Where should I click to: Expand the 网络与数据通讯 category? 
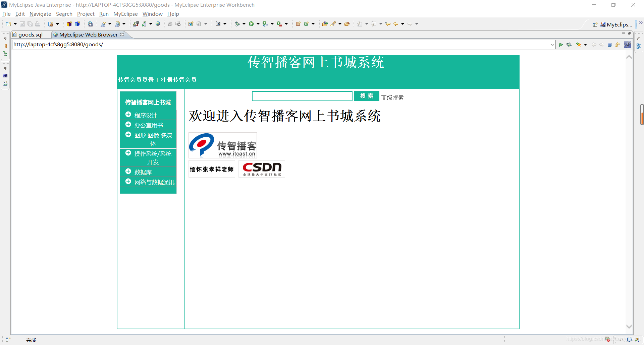point(128,182)
